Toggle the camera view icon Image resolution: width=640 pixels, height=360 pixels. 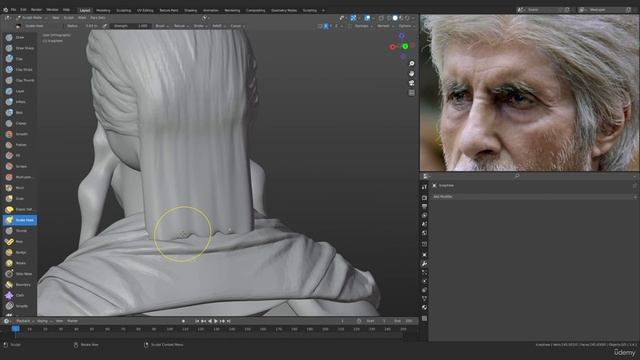(x=411, y=83)
